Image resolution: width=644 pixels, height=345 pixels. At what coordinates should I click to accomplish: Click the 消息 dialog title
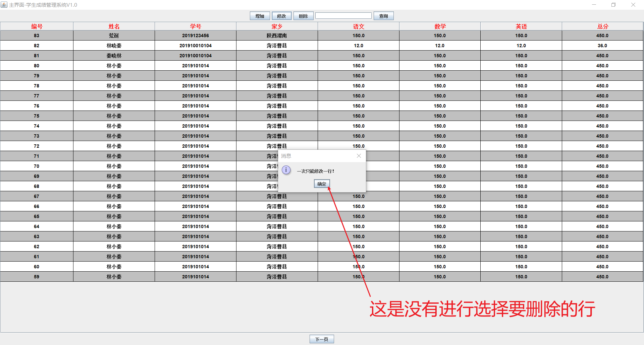tap(286, 156)
